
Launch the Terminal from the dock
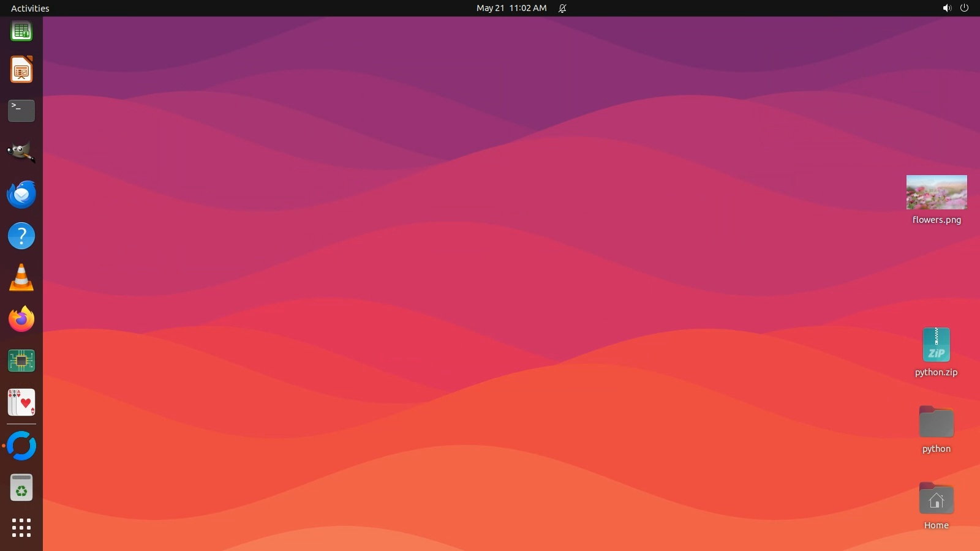[21, 111]
